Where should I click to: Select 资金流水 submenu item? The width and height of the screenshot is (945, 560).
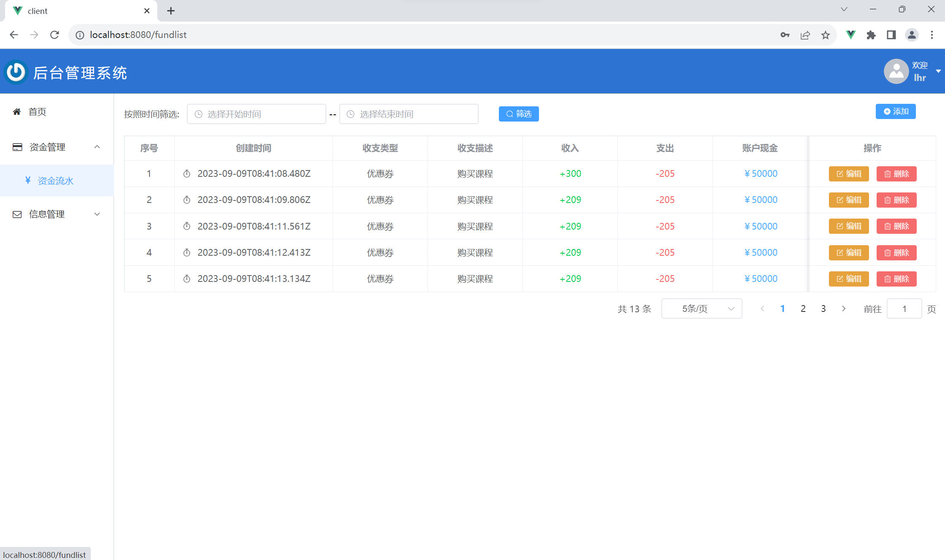click(x=55, y=181)
